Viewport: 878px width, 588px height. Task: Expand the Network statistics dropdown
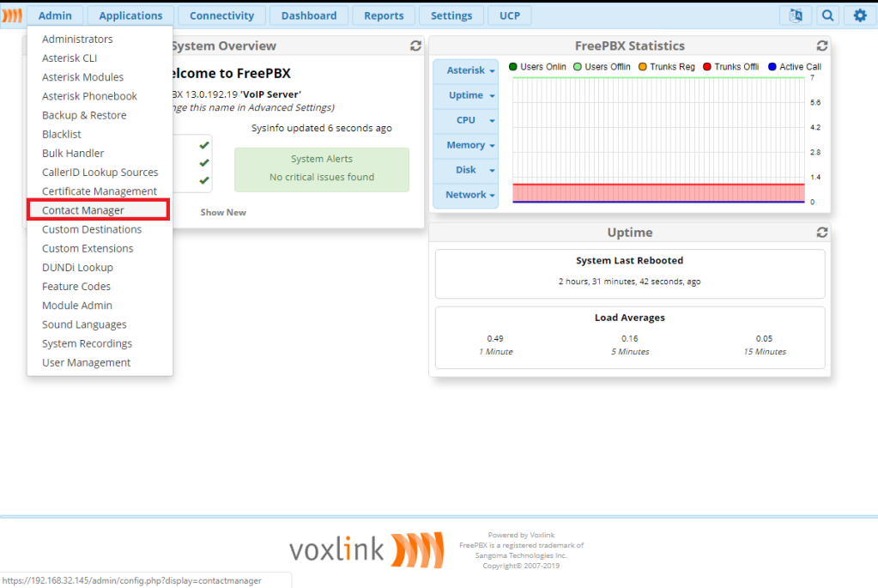click(466, 195)
